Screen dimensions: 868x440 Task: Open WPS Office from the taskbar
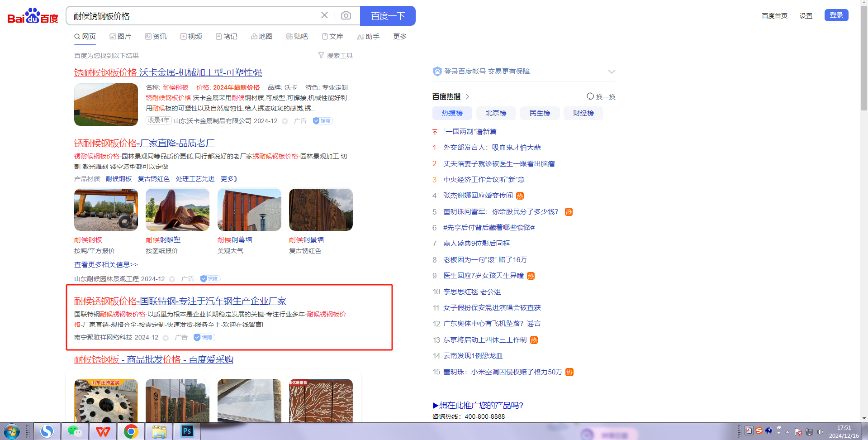coord(103,431)
